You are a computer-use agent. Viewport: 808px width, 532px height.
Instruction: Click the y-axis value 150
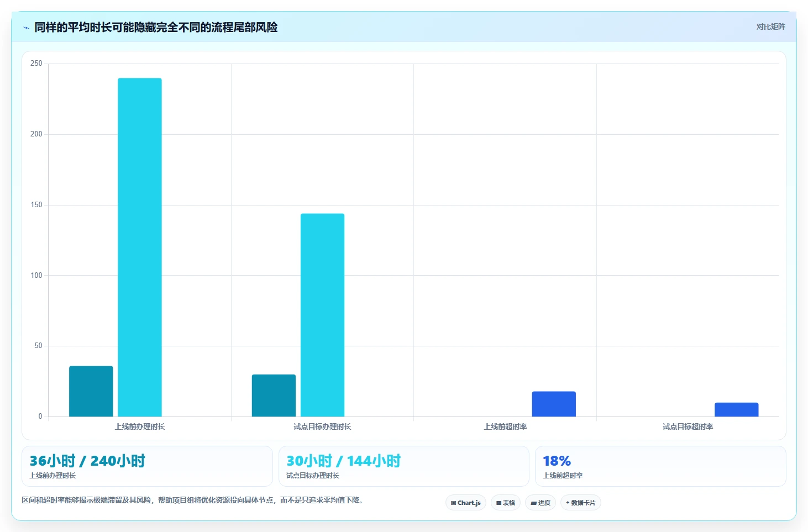click(36, 204)
